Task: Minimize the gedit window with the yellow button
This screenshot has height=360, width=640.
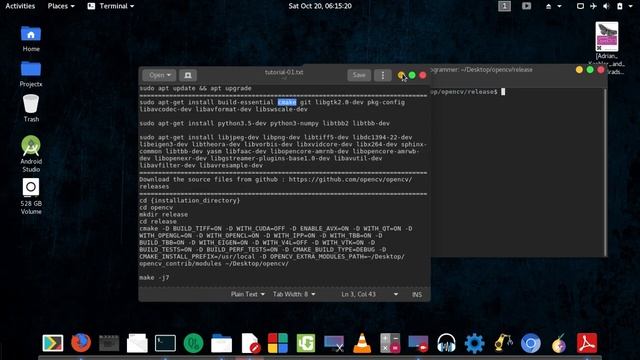Action: tap(401, 75)
